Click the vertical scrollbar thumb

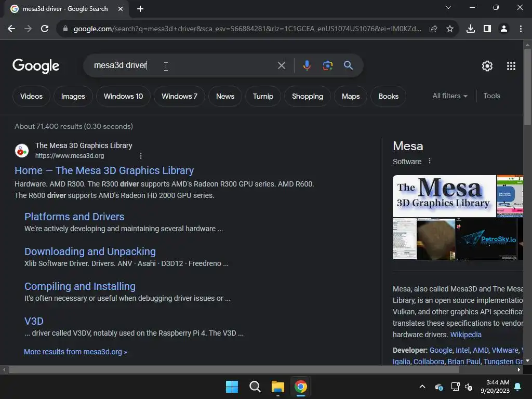527,87
